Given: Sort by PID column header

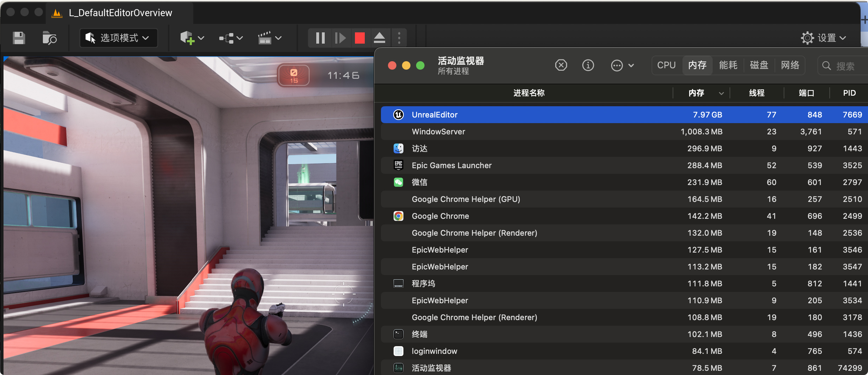Looking at the screenshot, I should coord(849,93).
